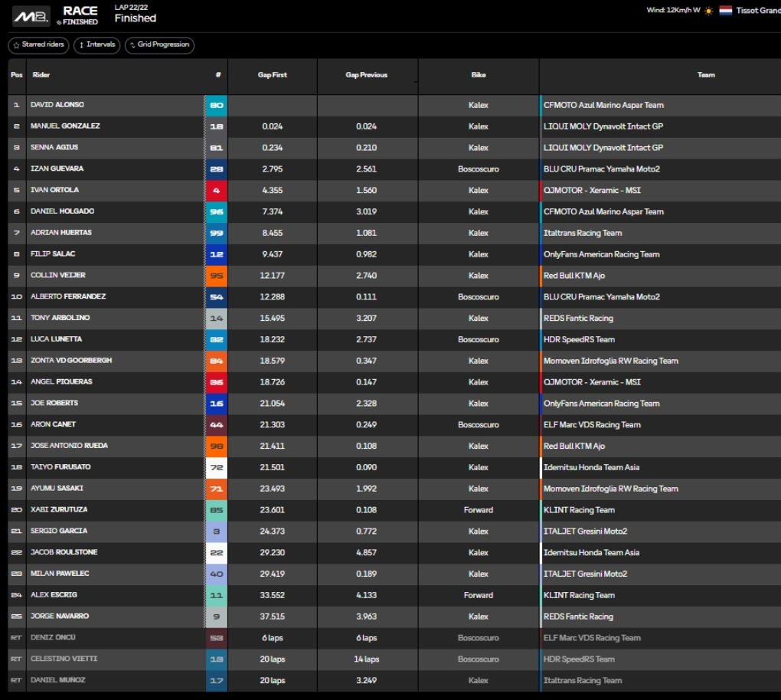Image resolution: width=781 pixels, height=700 pixels.
Task: Click Gap Previous value 4.857
Action: pos(366,552)
